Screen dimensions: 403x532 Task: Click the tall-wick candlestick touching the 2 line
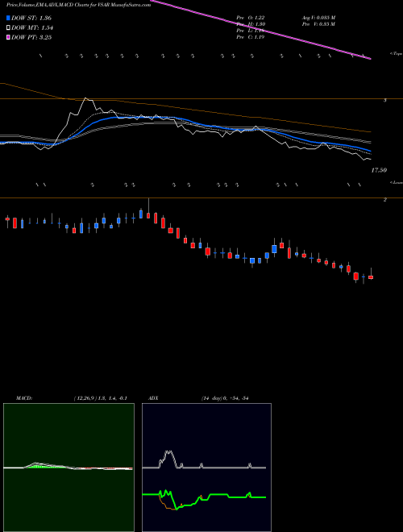coord(148,215)
